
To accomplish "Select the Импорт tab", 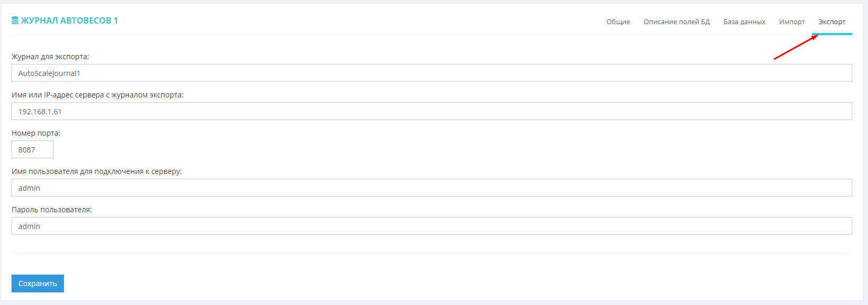I will pyautogui.click(x=791, y=21).
